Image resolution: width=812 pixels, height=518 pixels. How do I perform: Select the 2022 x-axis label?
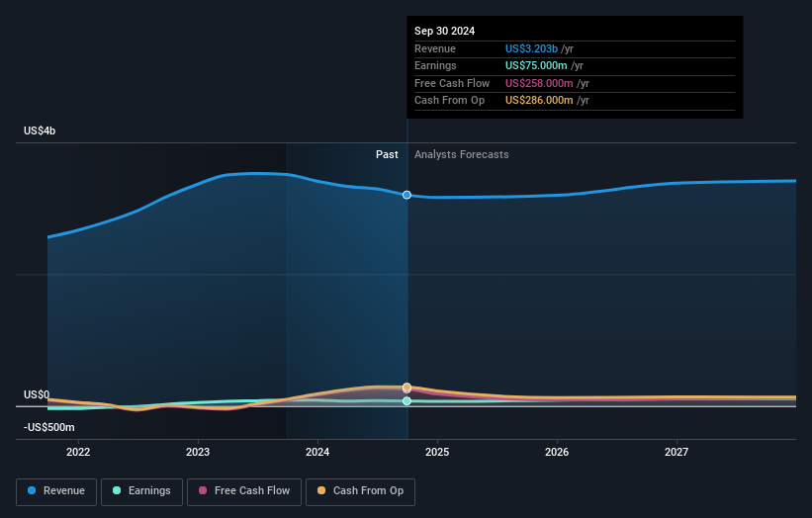(78, 452)
